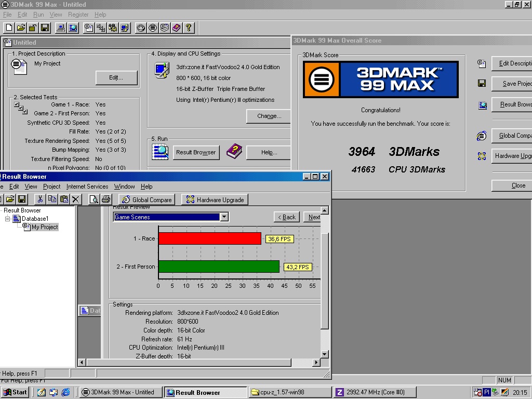This screenshot has width=532, height=399.
Task: Click Edit... button in Project Description
Action: 116,78
